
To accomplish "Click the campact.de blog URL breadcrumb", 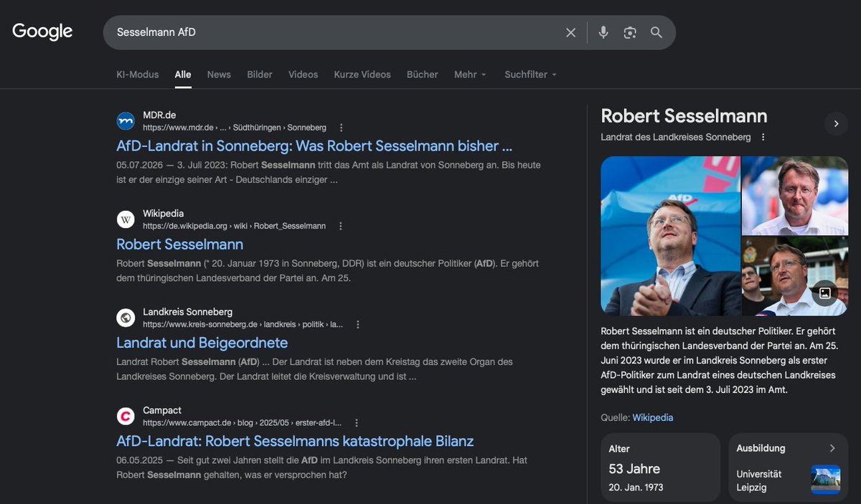I will pyautogui.click(x=242, y=423).
